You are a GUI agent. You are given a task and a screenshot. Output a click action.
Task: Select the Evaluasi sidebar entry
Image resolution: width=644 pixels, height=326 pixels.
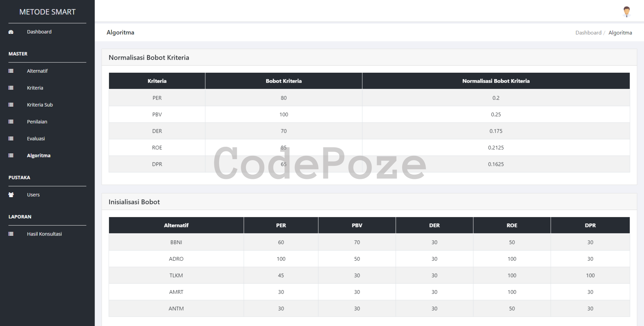(x=36, y=139)
